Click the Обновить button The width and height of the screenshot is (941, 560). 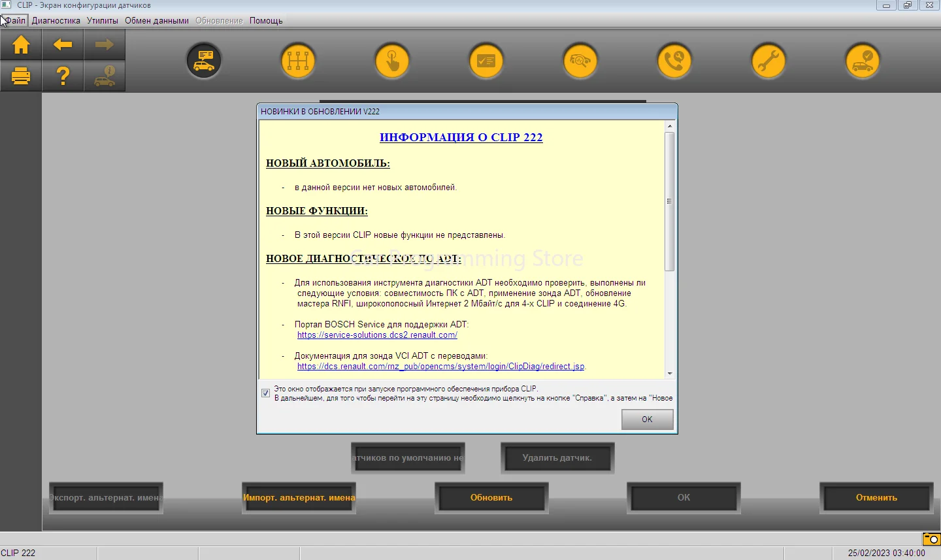click(491, 498)
